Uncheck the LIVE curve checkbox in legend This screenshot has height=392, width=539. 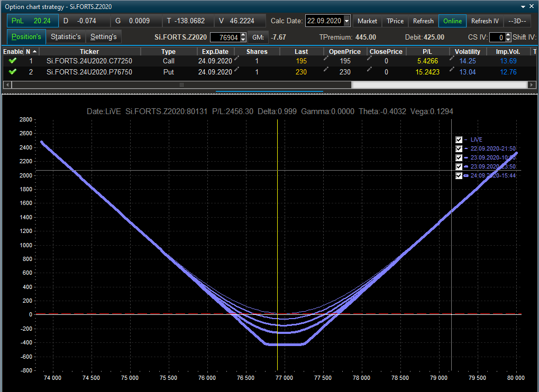pos(459,140)
